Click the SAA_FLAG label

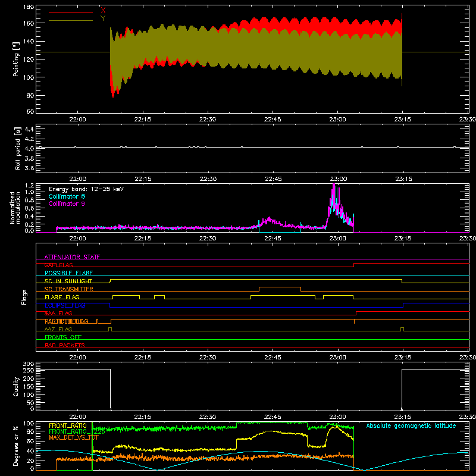coord(58,314)
